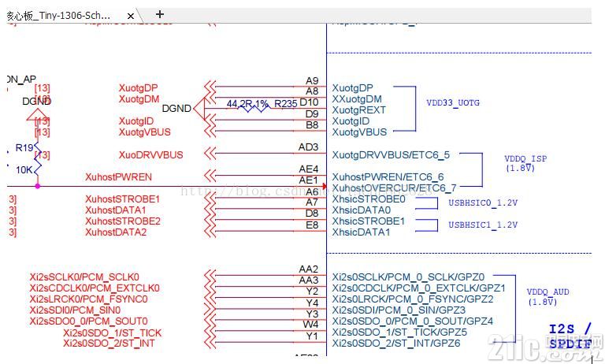
Task: Click the red XuhostPWREN net label
Action: [118, 177]
